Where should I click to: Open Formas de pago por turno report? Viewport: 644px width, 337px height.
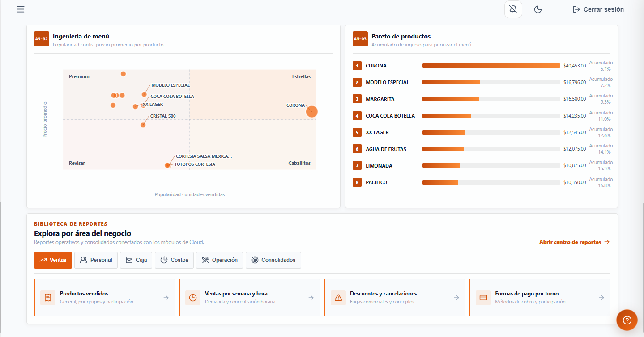(x=540, y=298)
